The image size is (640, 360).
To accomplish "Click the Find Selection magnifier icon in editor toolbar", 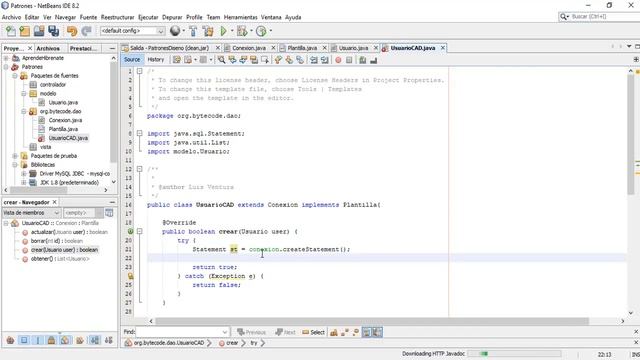I will tap(221, 60).
